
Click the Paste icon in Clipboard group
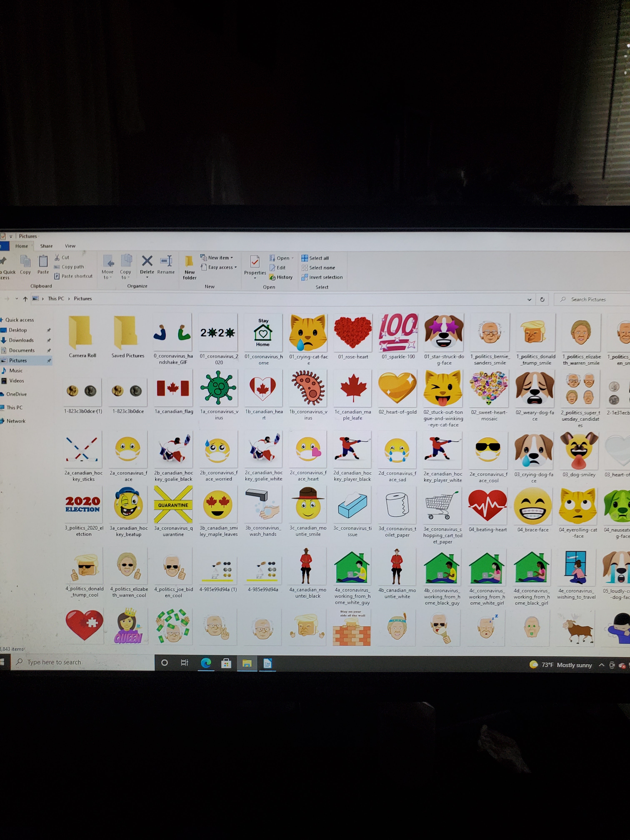43,262
